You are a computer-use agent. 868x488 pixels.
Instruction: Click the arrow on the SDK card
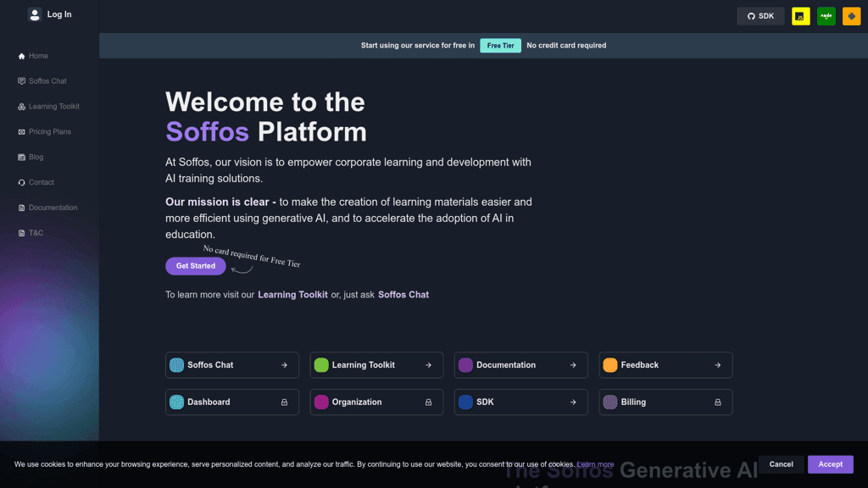[x=573, y=402]
